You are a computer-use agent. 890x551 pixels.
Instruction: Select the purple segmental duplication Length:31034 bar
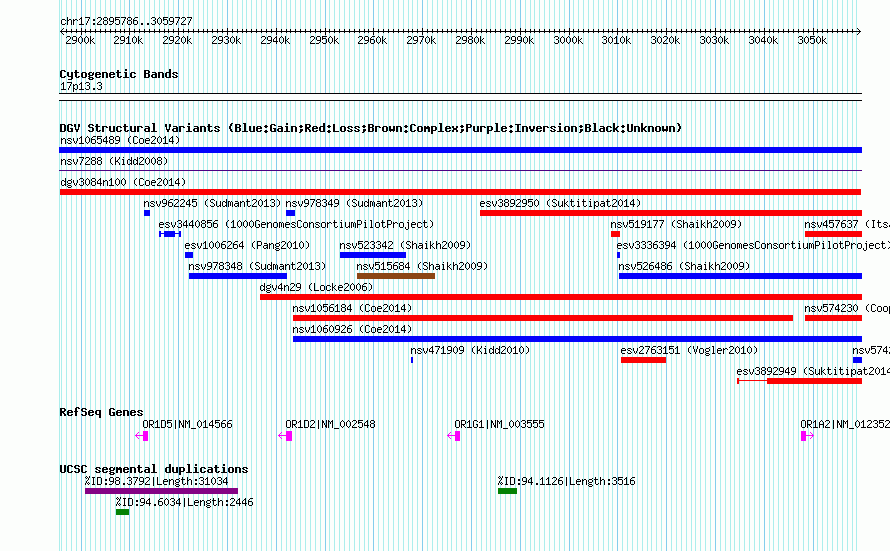[x=161, y=491]
